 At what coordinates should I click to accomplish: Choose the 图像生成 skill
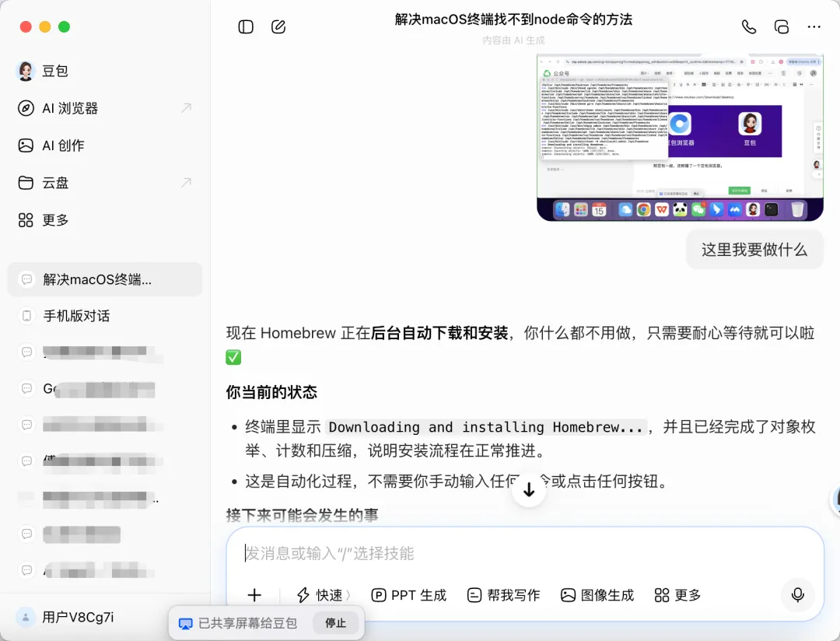[597, 595]
